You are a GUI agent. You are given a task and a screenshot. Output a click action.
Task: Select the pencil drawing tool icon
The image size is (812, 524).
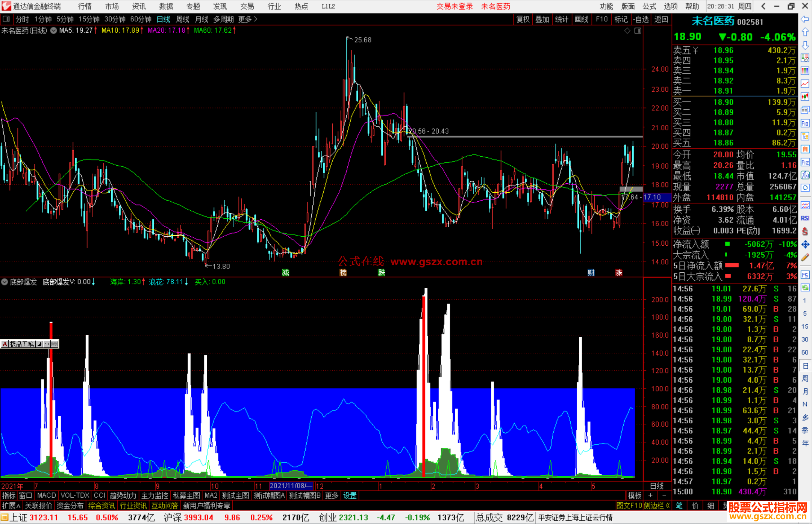click(805, 257)
